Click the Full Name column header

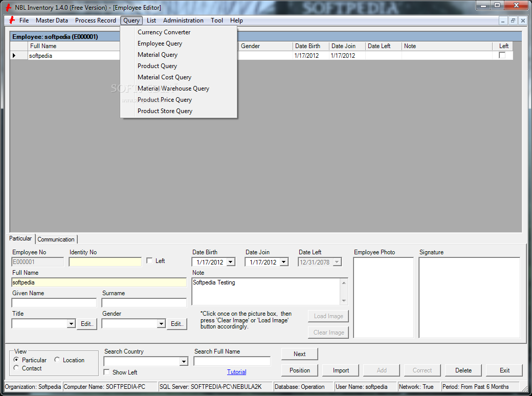[x=74, y=46]
